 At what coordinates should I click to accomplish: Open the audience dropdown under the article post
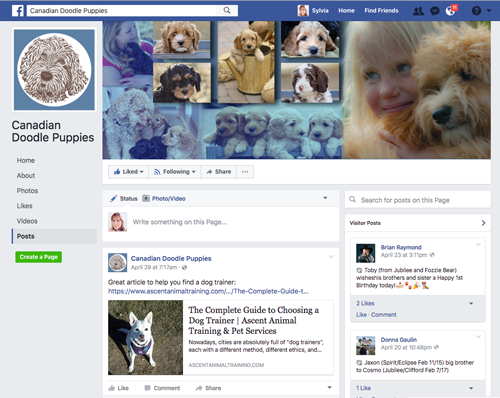click(329, 387)
